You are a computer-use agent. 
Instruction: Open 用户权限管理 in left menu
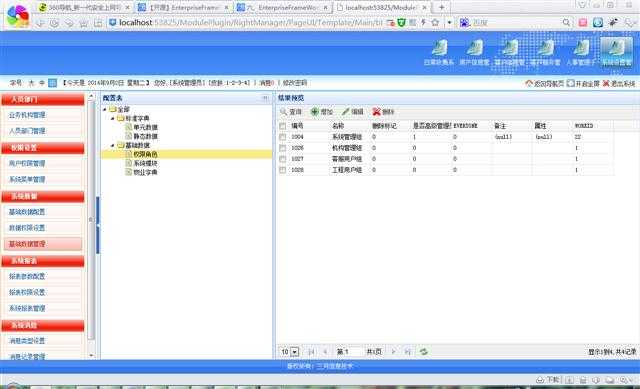pos(27,163)
